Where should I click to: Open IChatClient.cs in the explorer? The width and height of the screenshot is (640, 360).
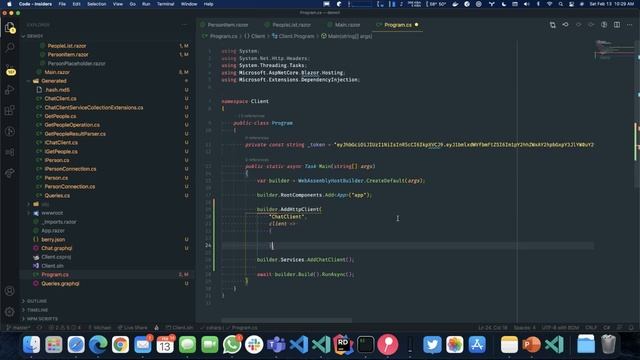click(x=61, y=142)
